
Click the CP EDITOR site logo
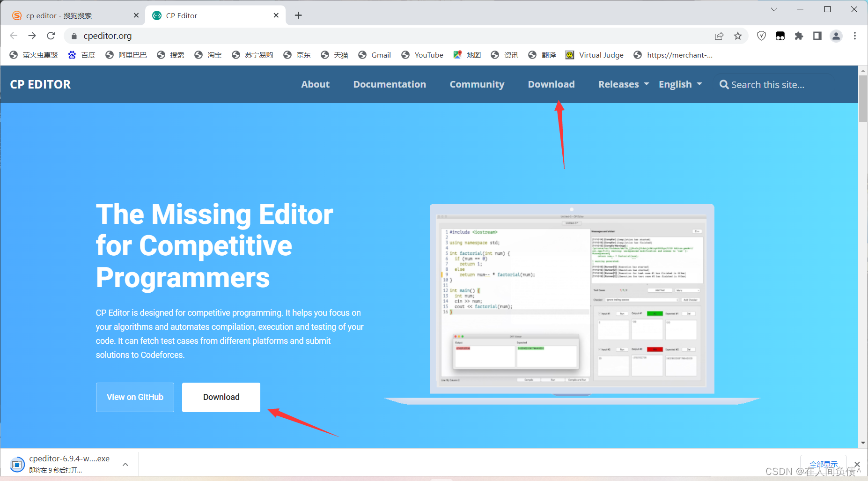coord(40,84)
